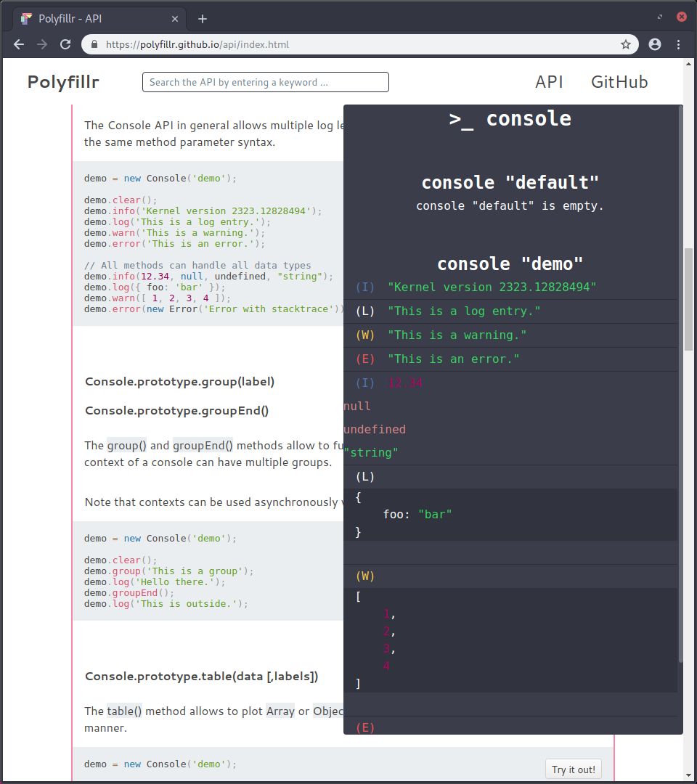Screen dimensions: 697x784
Task: Click the browser forward arrow
Action: point(42,44)
